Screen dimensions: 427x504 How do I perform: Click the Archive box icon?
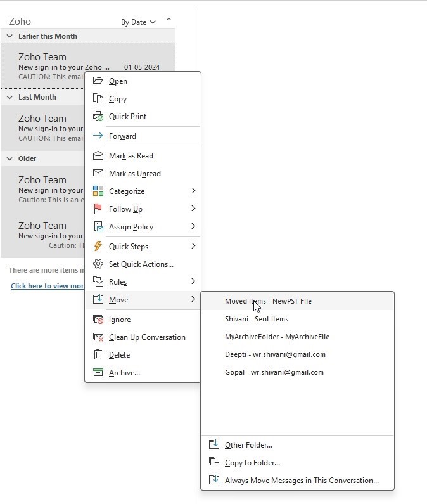tap(98, 372)
